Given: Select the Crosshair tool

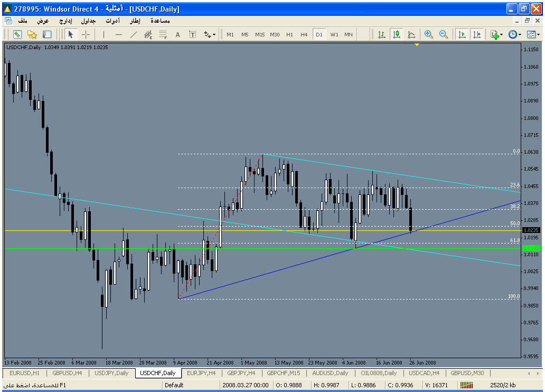Looking at the screenshot, I should (86, 34).
